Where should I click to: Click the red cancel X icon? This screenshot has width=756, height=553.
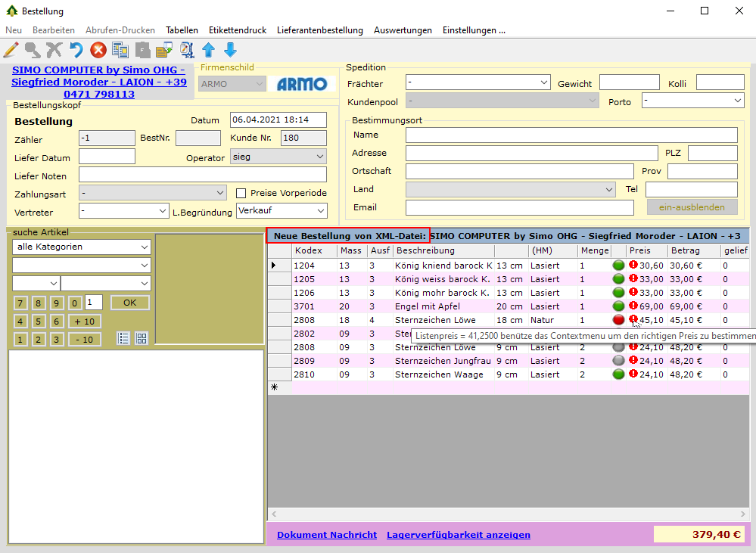click(98, 50)
